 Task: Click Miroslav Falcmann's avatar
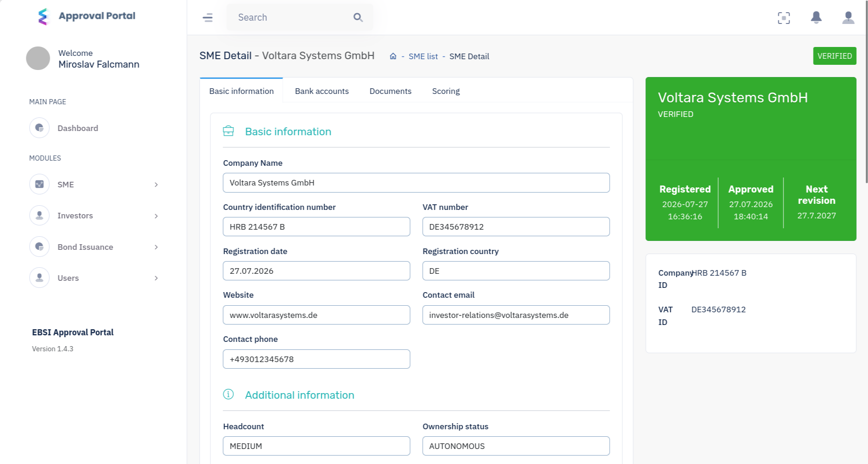click(38, 58)
